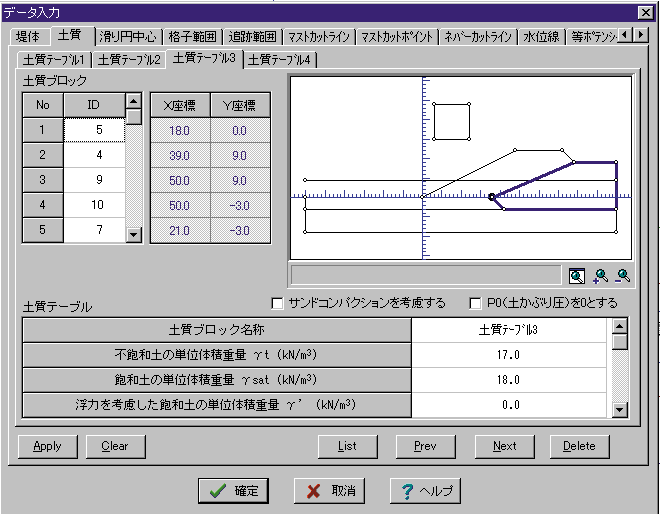The width and height of the screenshot is (660, 514).
Task: Click the ID field of row 1
Action: pyautogui.click(x=94, y=129)
